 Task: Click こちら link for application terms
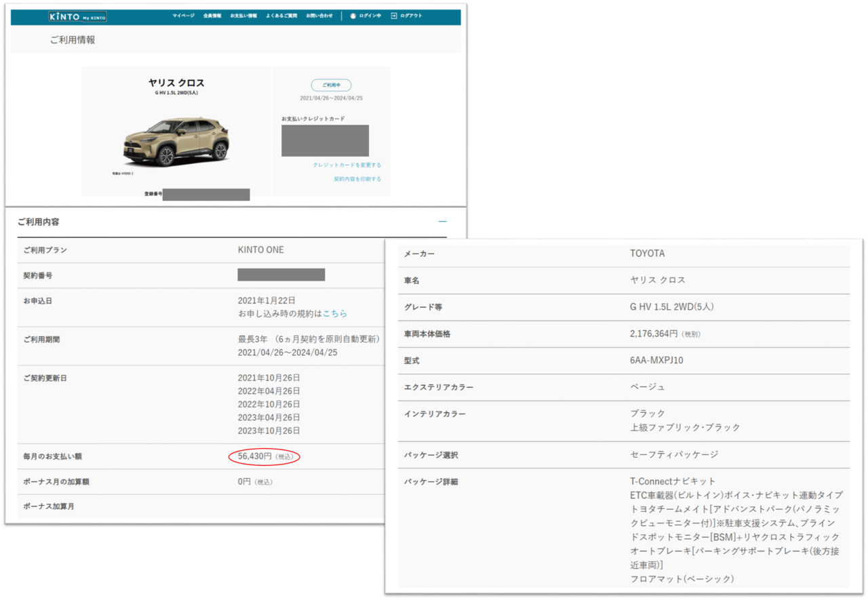click(335, 314)
